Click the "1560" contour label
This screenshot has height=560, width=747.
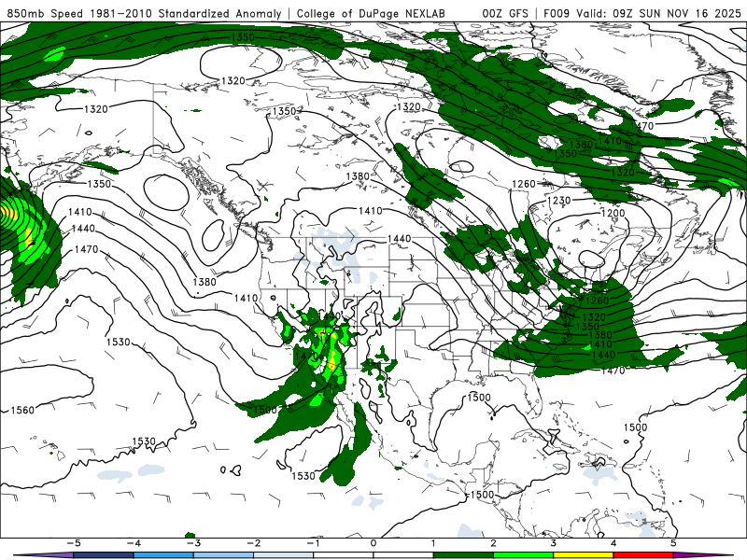click(22, 410)
